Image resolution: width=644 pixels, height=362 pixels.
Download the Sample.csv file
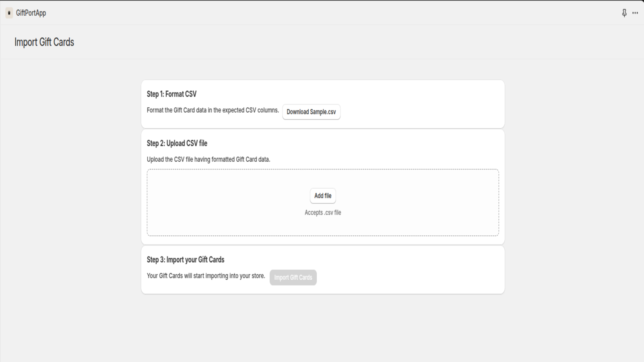click(x=311, y=112)
